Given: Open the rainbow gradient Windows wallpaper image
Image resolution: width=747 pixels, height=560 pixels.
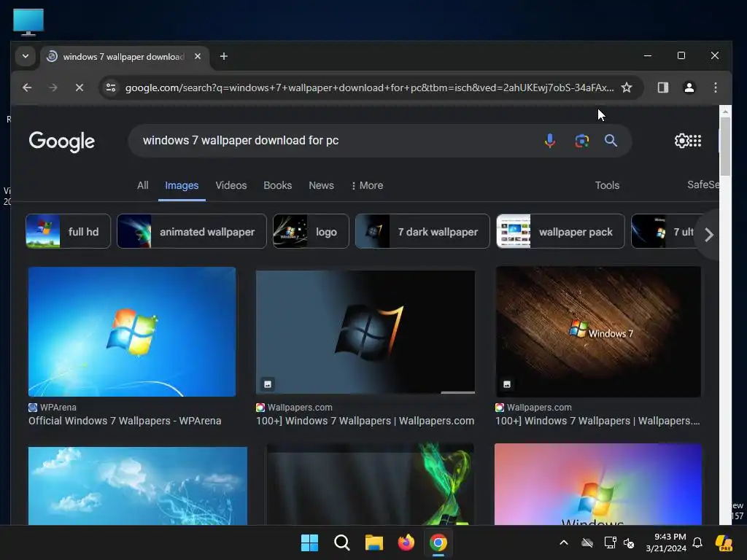Looking at the screenshot, I should click(598, 484).
